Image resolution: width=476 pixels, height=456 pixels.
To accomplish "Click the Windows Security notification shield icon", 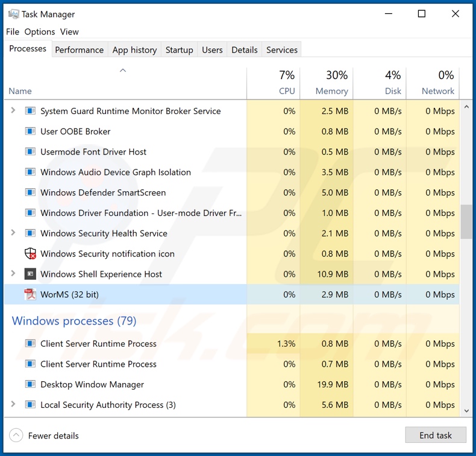I will coord(30,254).
